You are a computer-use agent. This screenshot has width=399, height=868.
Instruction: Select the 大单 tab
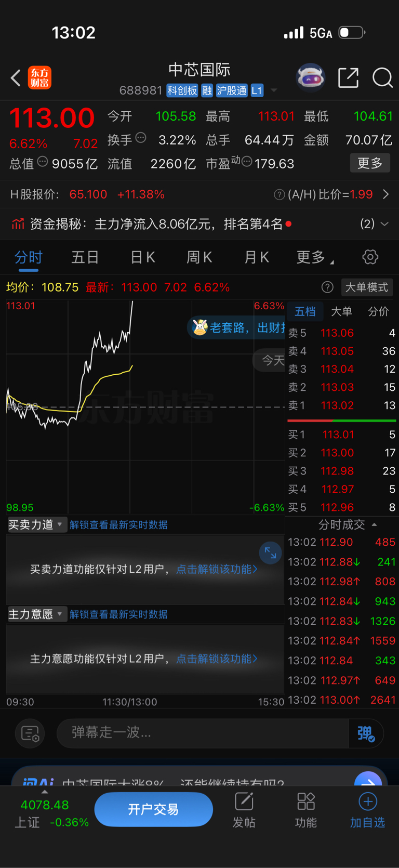click(x=341, y=311)
